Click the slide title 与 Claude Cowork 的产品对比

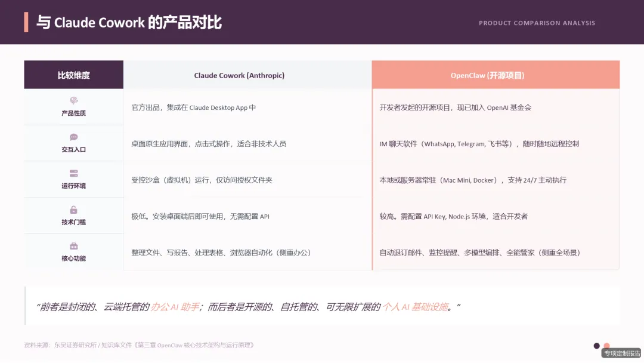tap(129, 23)
